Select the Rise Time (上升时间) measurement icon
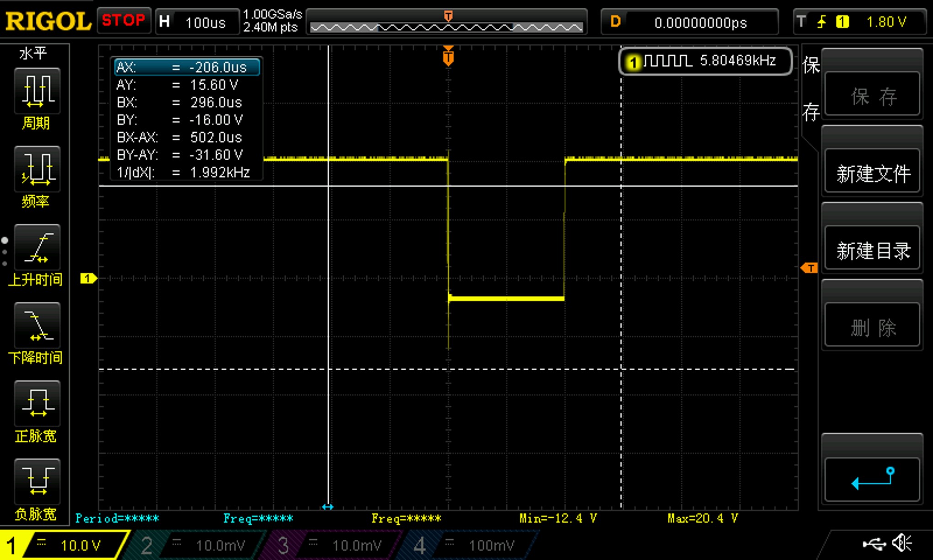 coord(37,247)
